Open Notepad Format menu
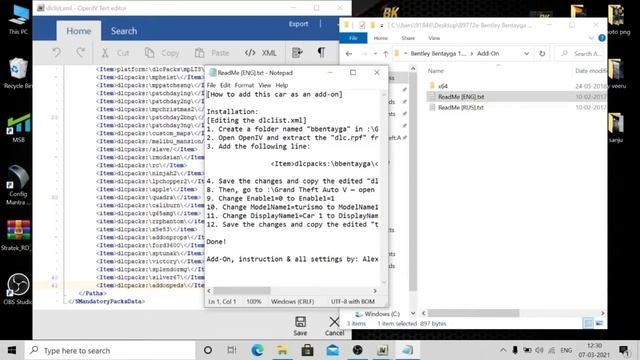The height and width of the screenshot is (360, 640). 244,85
